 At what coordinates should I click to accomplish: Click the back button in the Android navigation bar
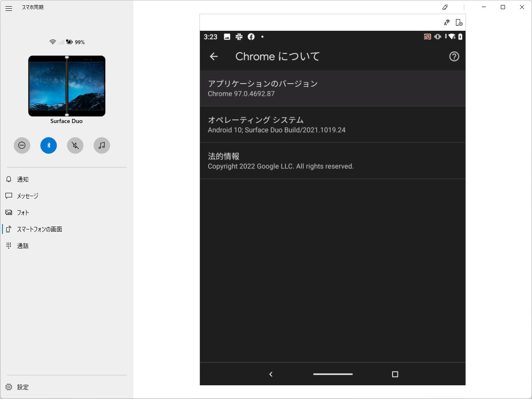[271, 374]
